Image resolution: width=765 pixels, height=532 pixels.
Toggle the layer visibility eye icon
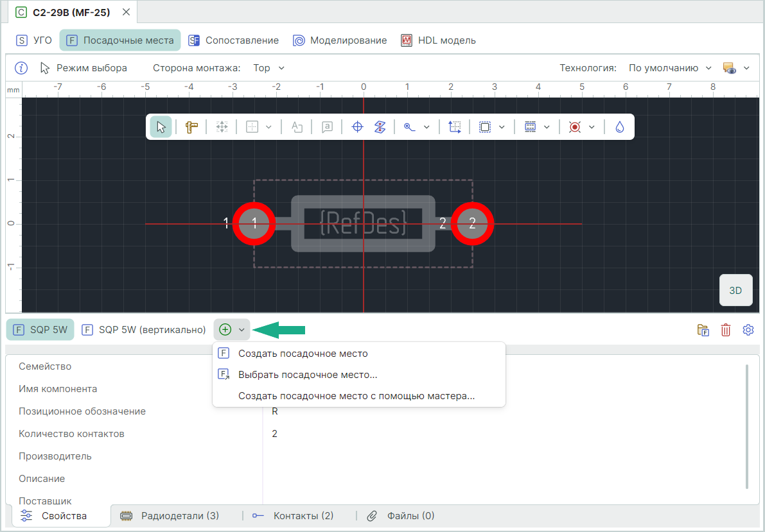(x=728, y=68)
